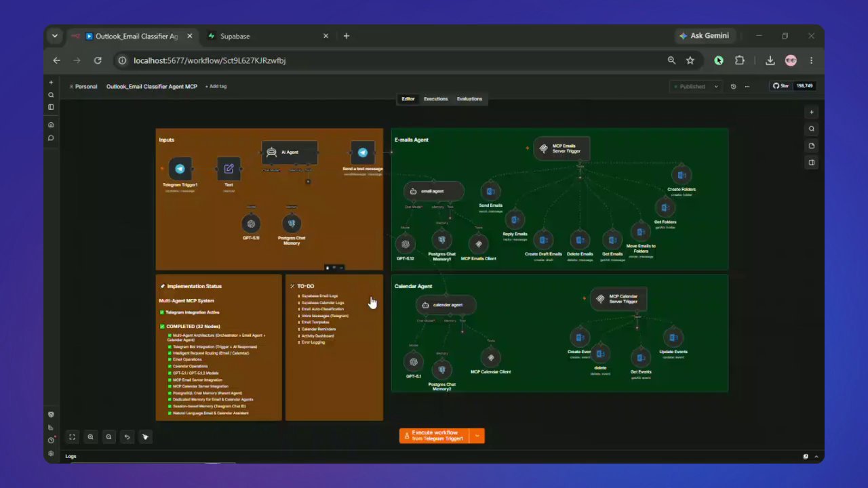Click the canvas add-node plus button at right

pos(812,112)
